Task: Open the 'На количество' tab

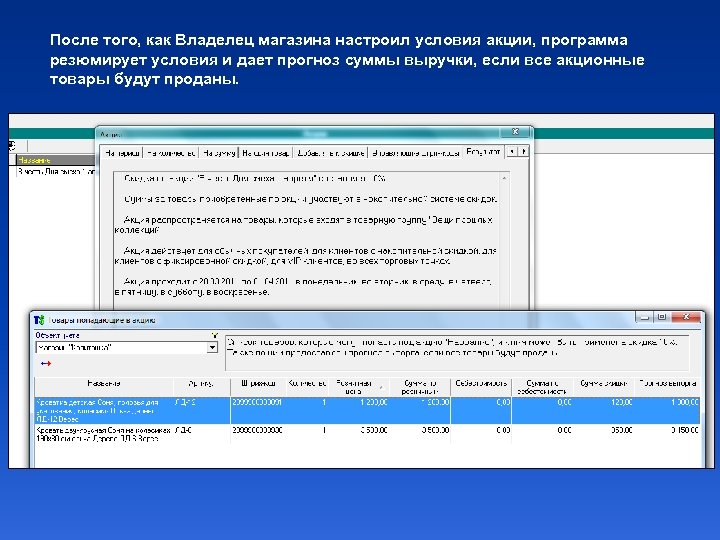Action: click(171, 153)
